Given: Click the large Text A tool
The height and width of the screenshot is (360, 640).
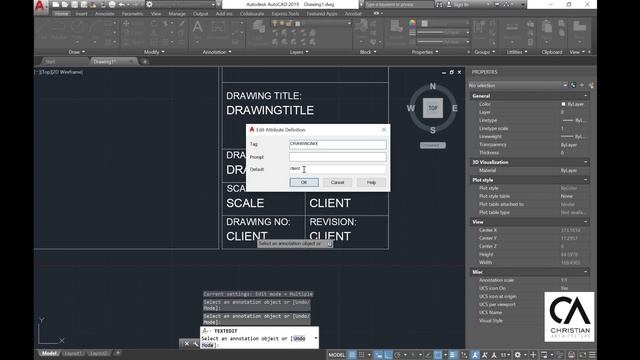Looking at the screenshot, I should [x=198, y=27].
